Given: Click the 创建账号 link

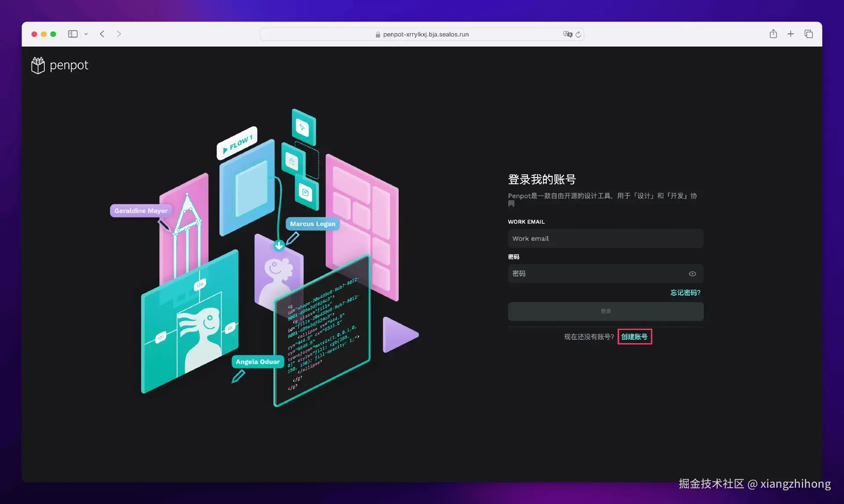Looking at the screenshot, I should pyautogui.click(x=634, y=337).
